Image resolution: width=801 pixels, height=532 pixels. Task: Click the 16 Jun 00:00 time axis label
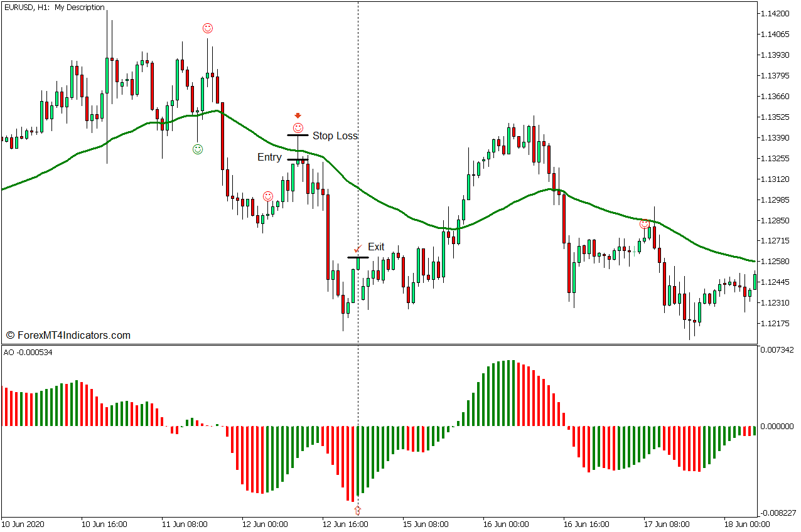coord(506,524)
